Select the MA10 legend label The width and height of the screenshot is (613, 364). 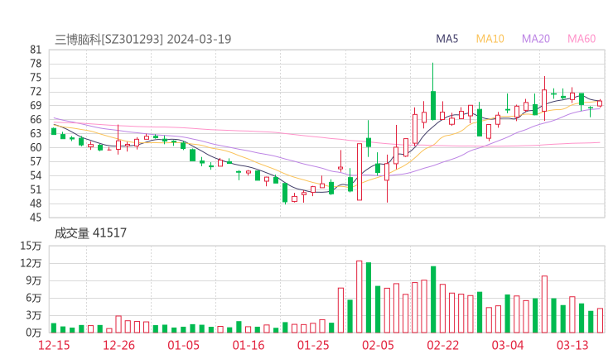point(490,39)
